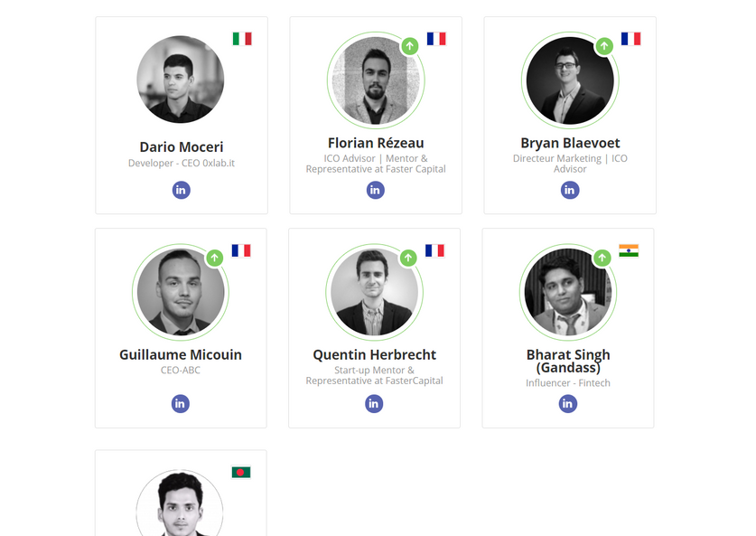The height and width of the screenshot is (536, 756).
Task: Open Dario Moceri's LinkedIn icon
Action: (181, 190)
